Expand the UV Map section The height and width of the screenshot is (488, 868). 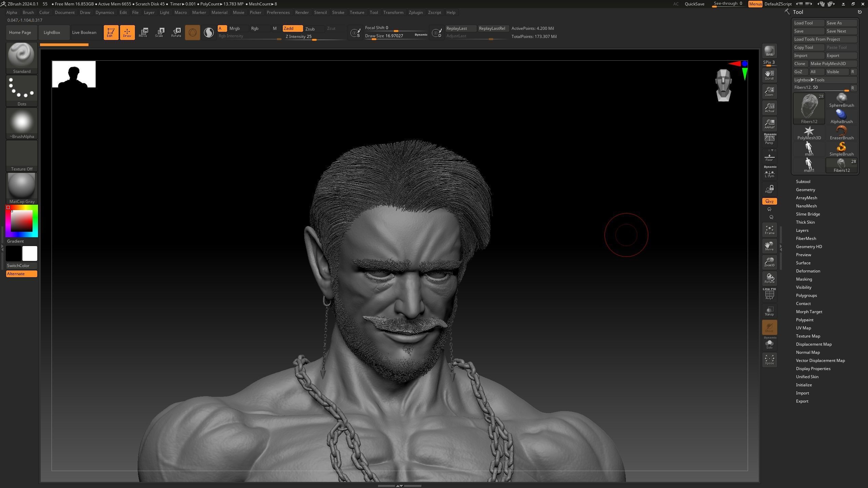(803, 328)
